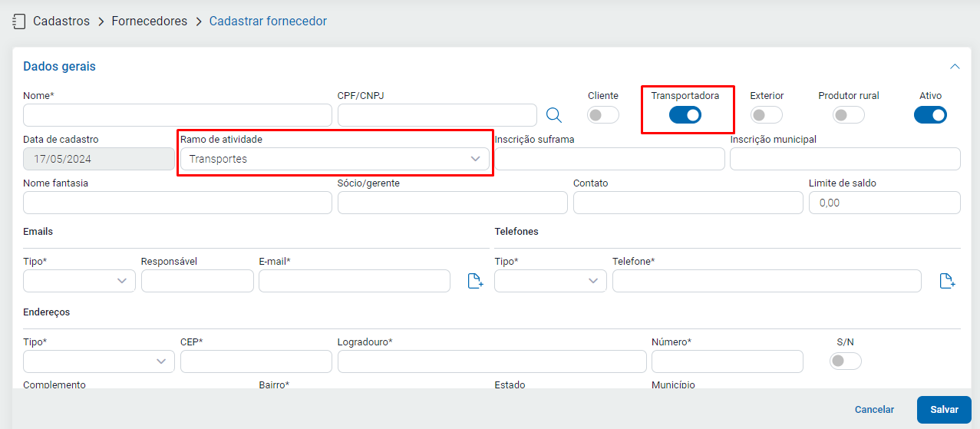The width and height of the screenshot is (980, 429).
Task: Expand the telephone Tipo dropdown
Action: [x=550, y=281]
